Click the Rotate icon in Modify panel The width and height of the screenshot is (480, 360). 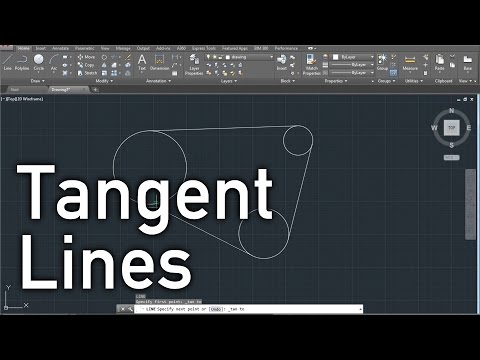coord(104,57)
